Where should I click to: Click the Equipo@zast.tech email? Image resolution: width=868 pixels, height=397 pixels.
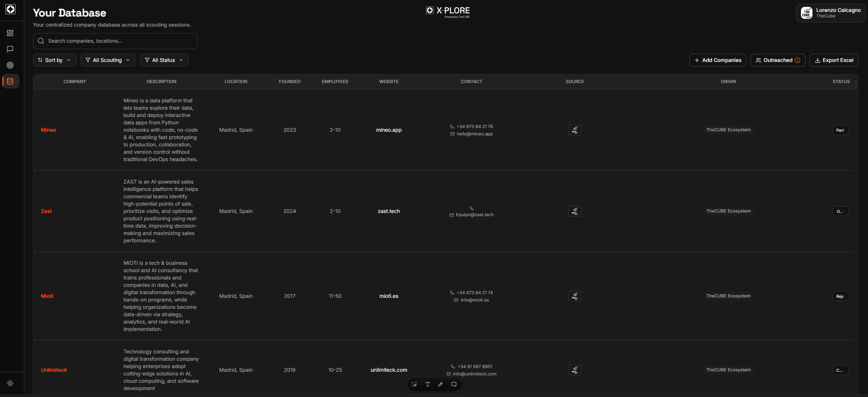coord(475,215)
